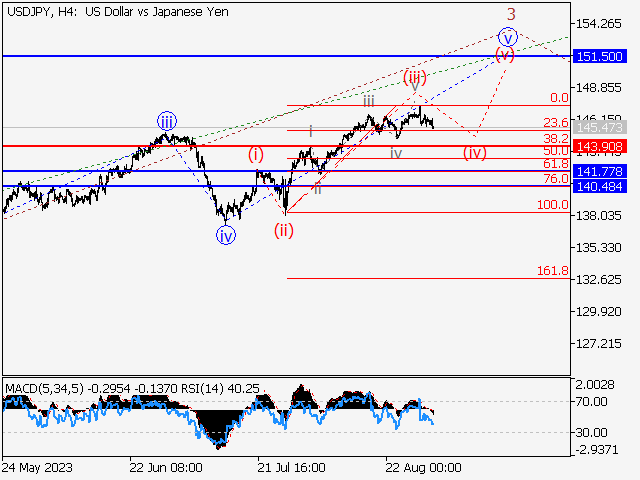Select the 151.500 blue price label
Screen dimensions: 640x480
[x=600, y=56]
